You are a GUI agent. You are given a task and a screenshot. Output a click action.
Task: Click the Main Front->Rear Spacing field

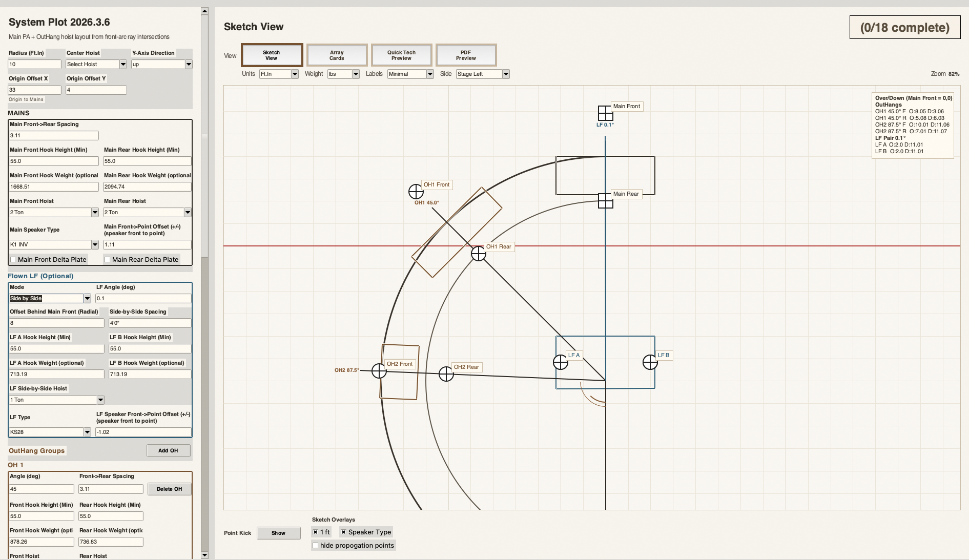pos(53,135)
